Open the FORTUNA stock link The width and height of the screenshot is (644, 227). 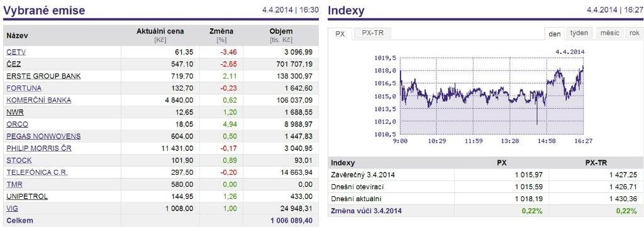pyautogui.click(x=24, y=88)
